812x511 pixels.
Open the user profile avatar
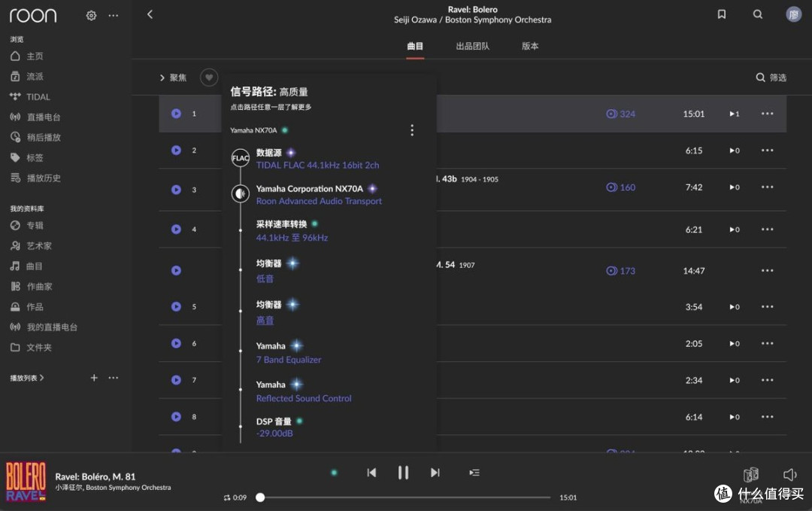pos(793,14)
